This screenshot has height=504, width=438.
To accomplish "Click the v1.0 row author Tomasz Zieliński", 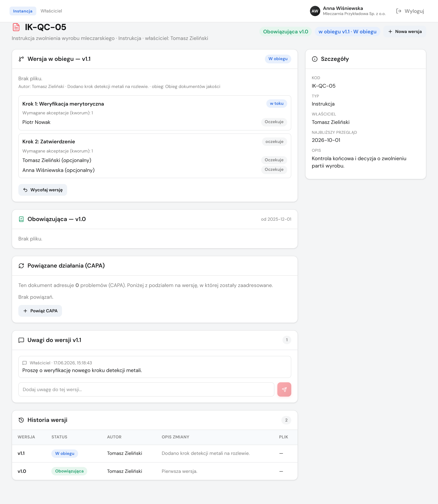I will click(124, 471).
